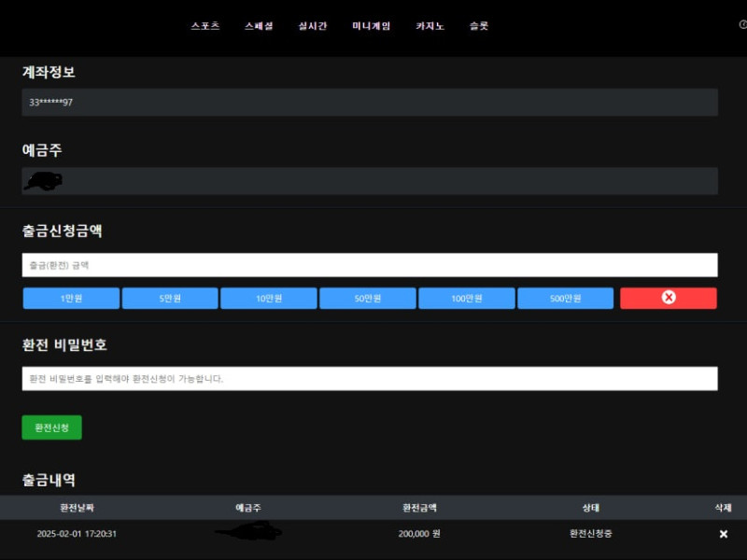
Task: Focus the 출금(환전) 금액 input field
Action: 370,265
